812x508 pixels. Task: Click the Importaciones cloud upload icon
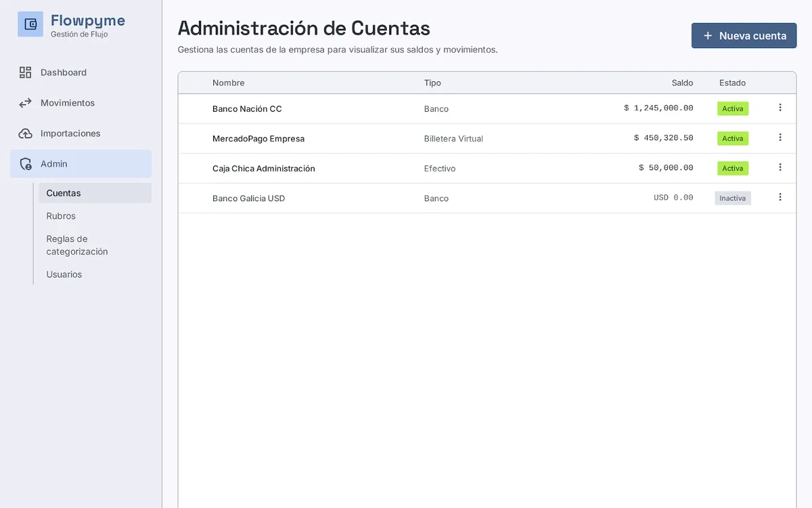click(25, 133)
